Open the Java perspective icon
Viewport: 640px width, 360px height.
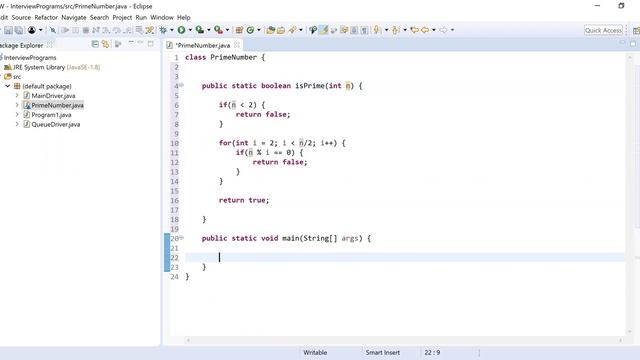pos(636,31)
